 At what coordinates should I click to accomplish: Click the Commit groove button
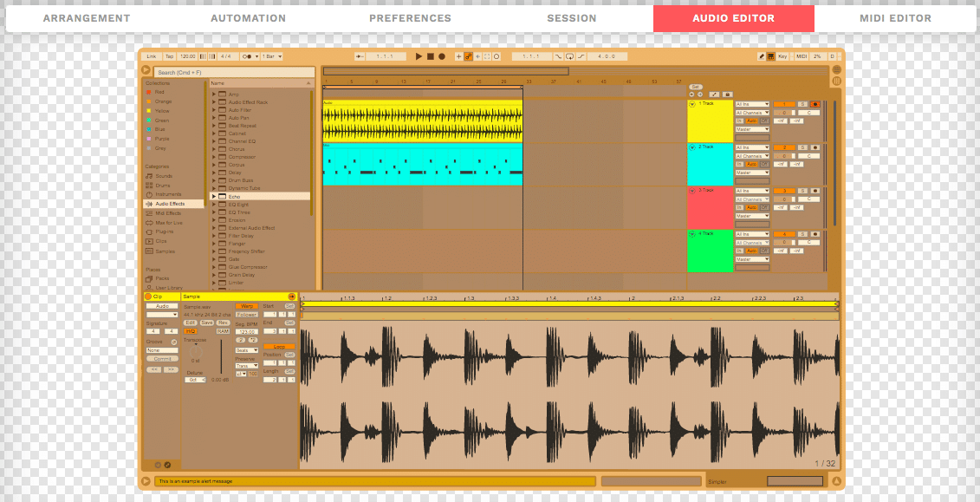click(164, 357)
